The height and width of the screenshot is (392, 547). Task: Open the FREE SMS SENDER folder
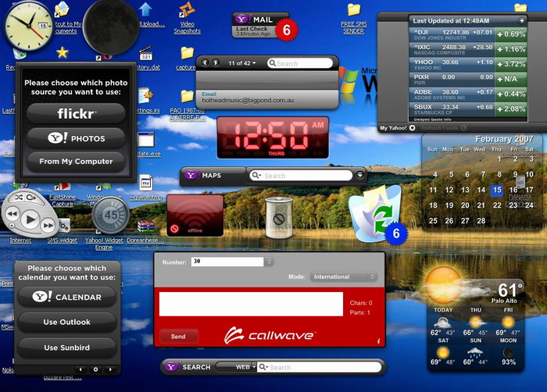[x=353, y=17]
